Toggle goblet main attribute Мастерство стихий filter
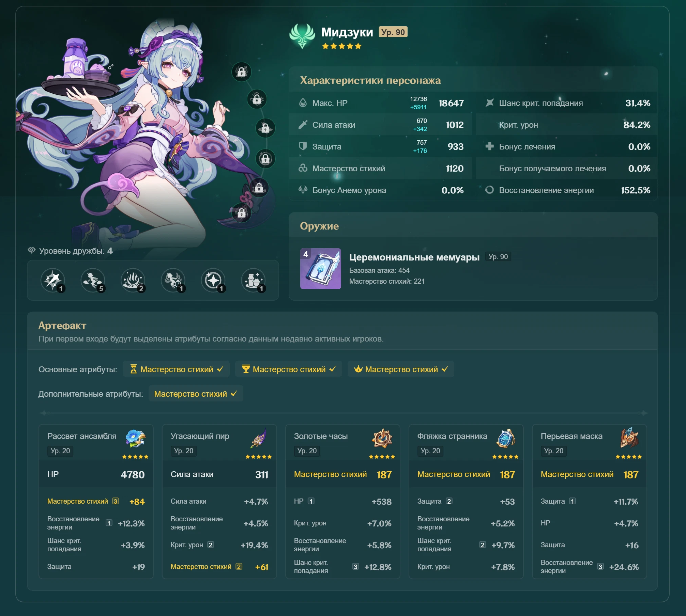686x616 pixels. [x=289, y=369]
